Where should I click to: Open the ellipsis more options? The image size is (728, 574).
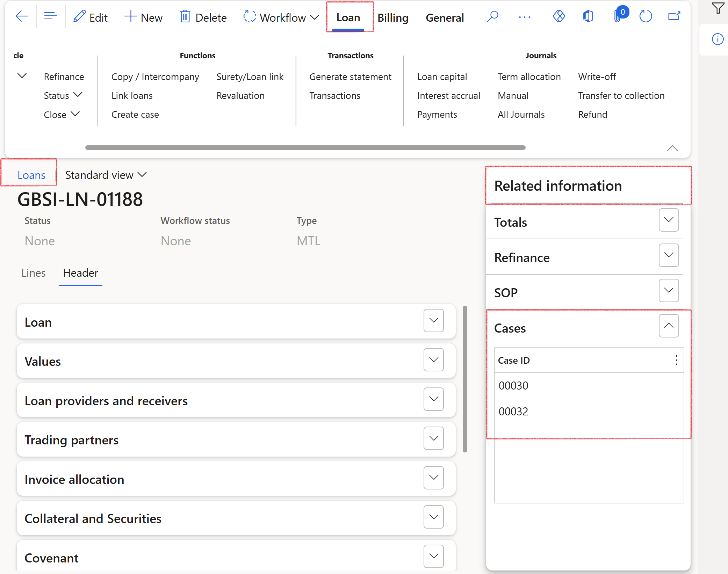click(524, 17)
